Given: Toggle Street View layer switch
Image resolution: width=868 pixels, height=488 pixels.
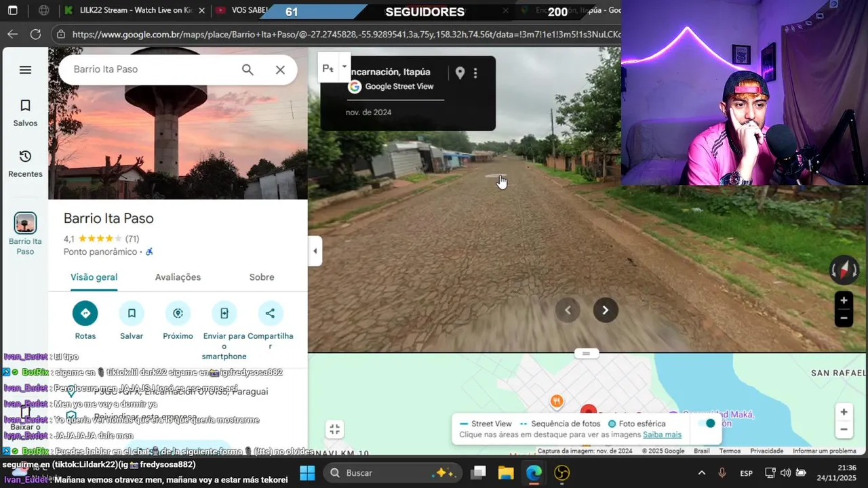Looking at the screenshot, I should click(705, 424).
